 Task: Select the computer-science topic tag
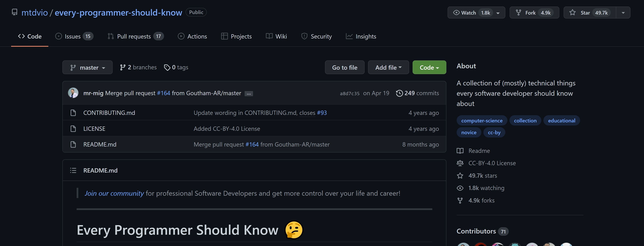[482, 121]
